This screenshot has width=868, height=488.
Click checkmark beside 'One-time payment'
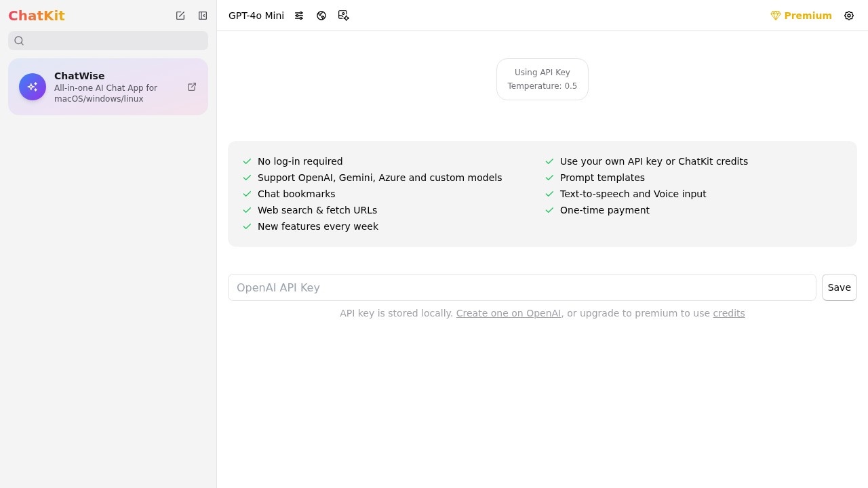coord(549,210)
